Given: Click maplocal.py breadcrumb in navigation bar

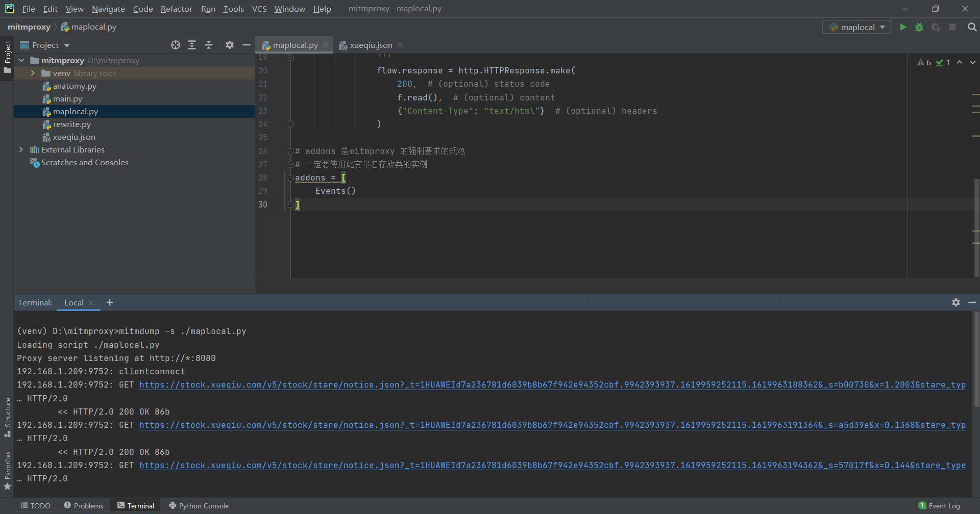Looking at the screenshot, I should pos(89,27).
